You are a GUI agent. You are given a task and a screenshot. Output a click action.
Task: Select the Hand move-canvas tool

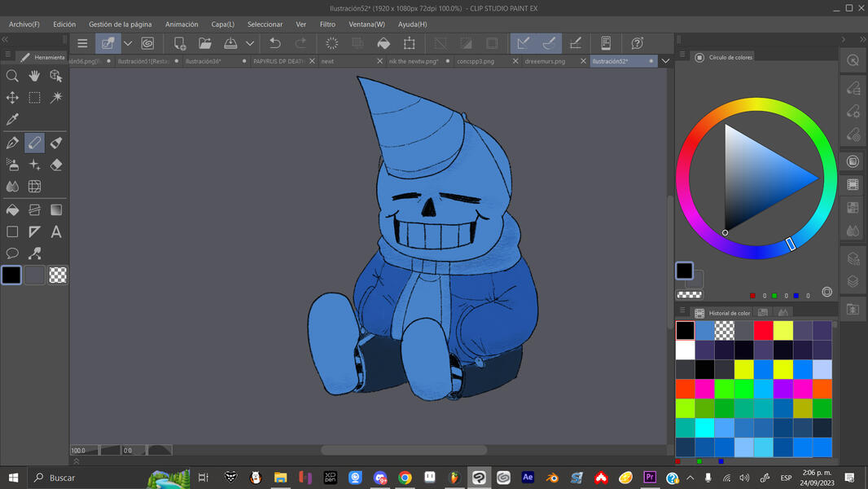pos(34,76)
